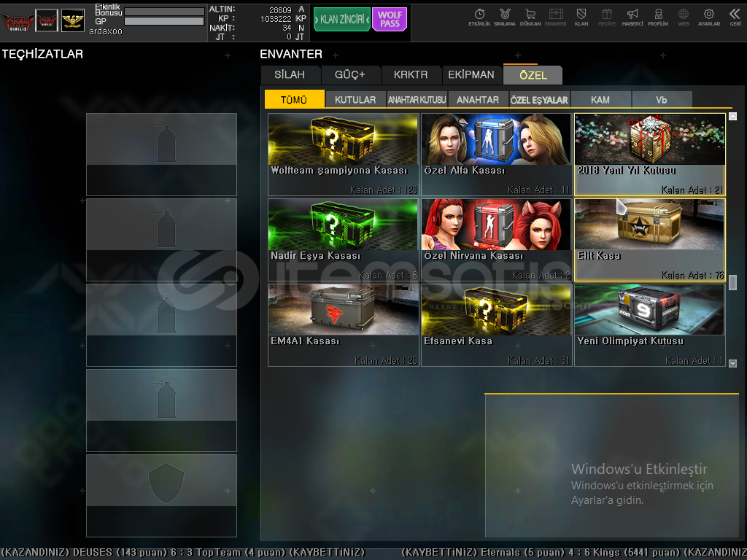This screenshot has height=560, width=747.
Task: Show the ANAHTAR KUTUSU filter tab
Action: tap(417, 99)
